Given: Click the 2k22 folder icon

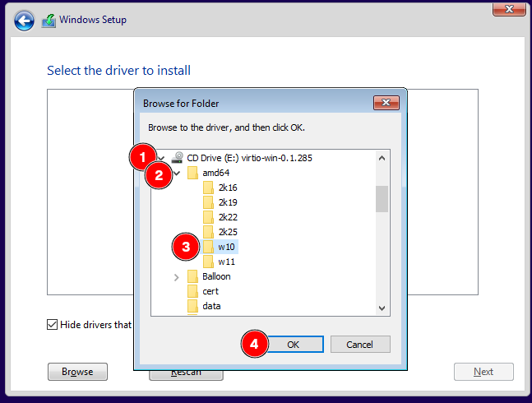Looking at the screenshot, I should pos(208,217).
